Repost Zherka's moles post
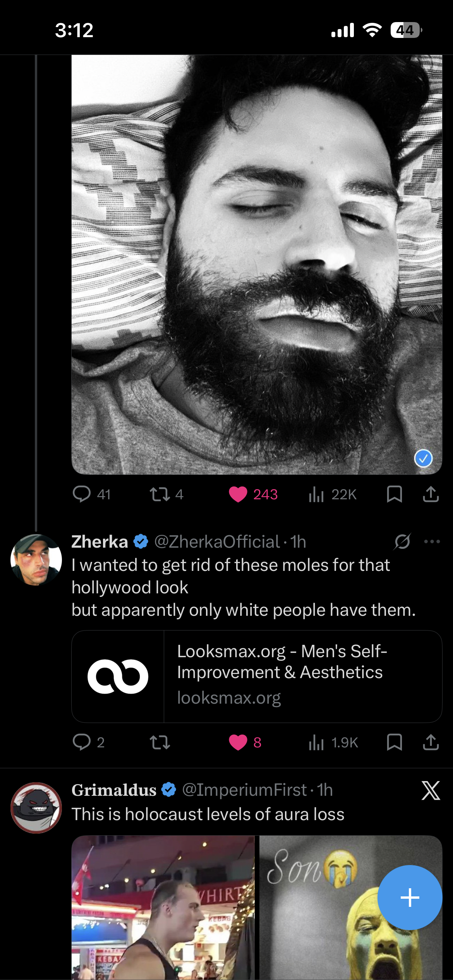Image resolution: width=453 pixels, height=980 pixels. pos(160,742)
